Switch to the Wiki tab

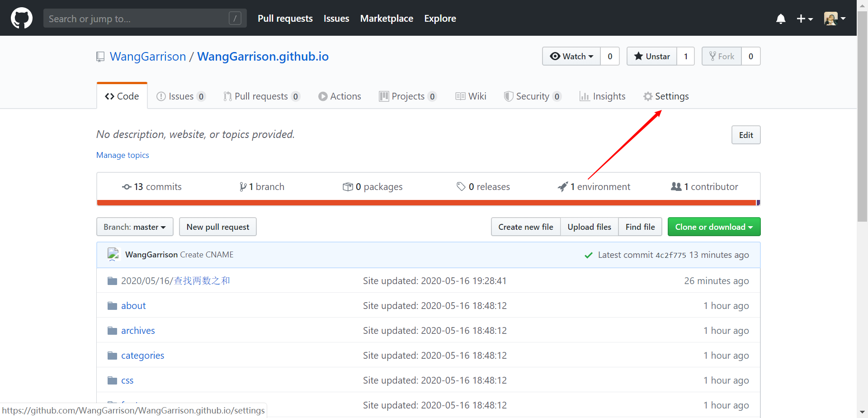pos(471,96)
